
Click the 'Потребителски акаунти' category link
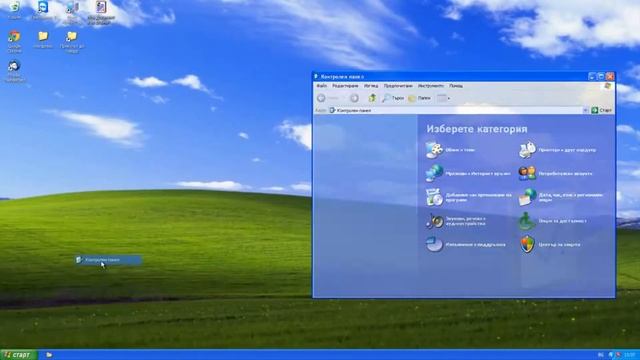[x=565, y=173]
